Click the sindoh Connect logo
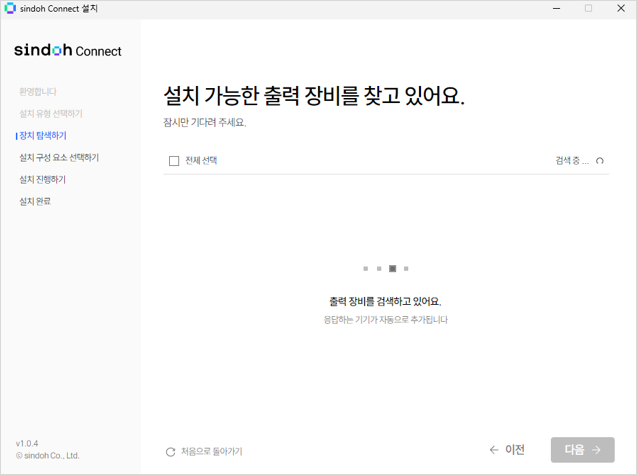Image resolution: width=637 pixels, height=475 pixels. (x=68, y=50)
